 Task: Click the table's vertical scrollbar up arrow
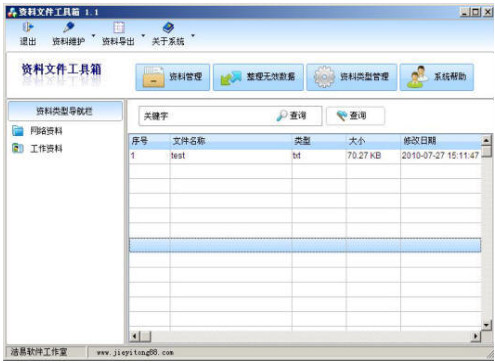486,140
